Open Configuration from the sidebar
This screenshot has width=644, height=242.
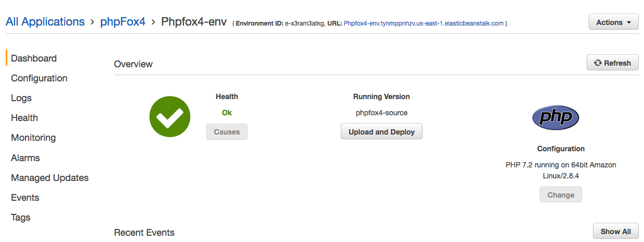(39, 78)
